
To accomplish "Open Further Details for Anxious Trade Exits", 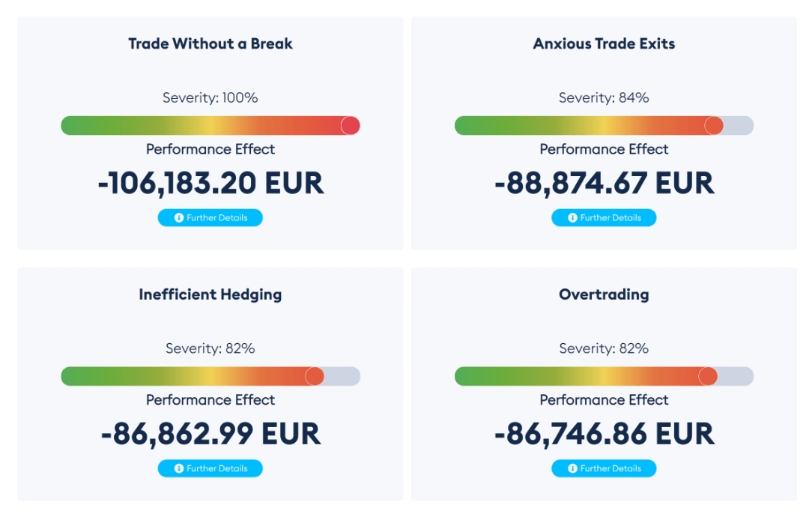I will pyautogui.click(x=604, y=217).
